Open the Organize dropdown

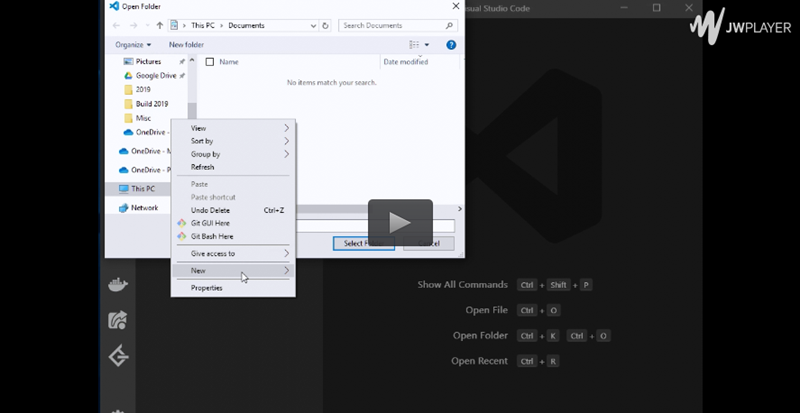tap(133, 45)
